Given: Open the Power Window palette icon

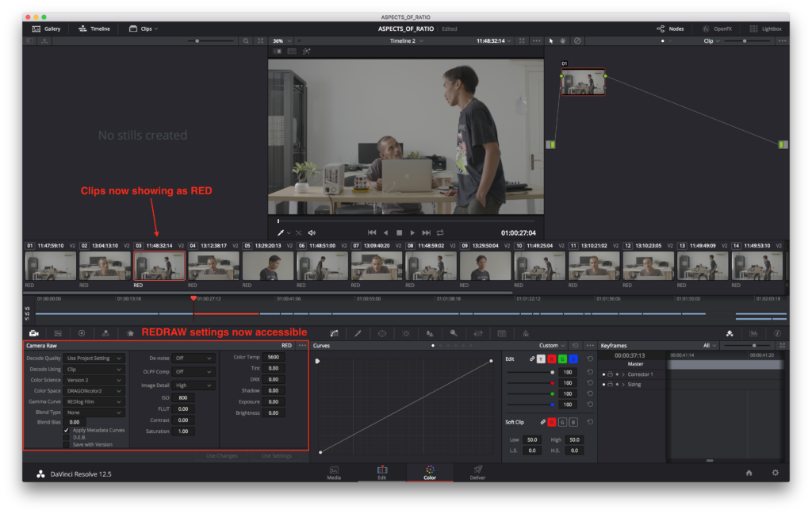Looking at the screenshot, I should point(382,333).
